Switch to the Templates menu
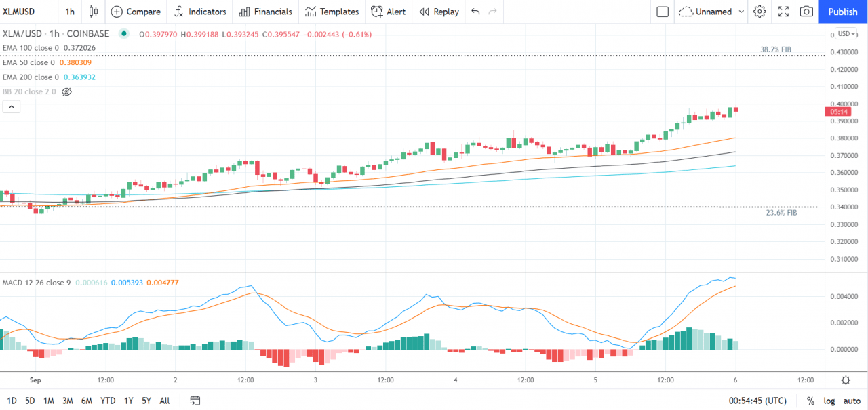The height and width of the screenshot is (410, 868). tap(332, 12)
